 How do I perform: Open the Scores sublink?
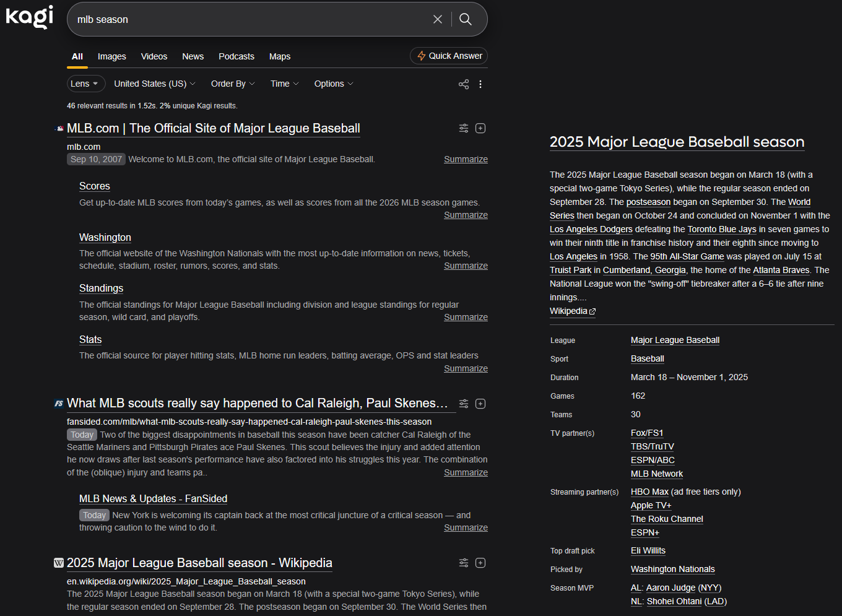click(95, 186)
